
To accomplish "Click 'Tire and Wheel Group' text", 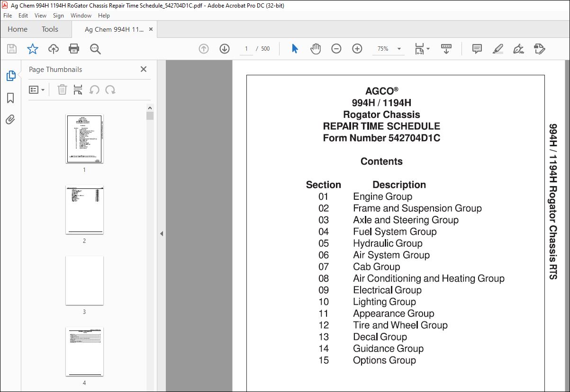I will [x=400, y=325].
